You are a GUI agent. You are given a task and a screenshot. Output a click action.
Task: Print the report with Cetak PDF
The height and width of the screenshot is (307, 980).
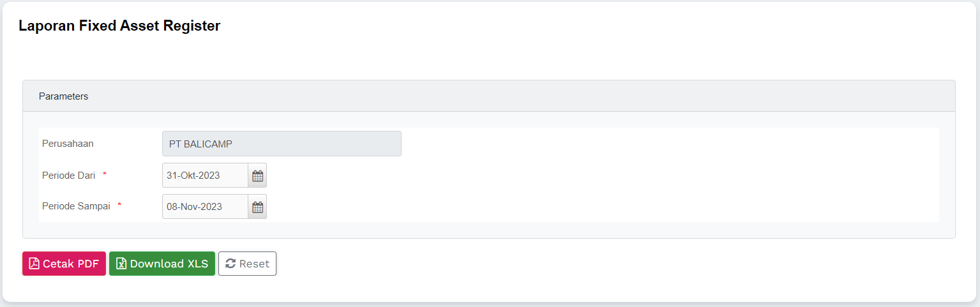click(x=64, y=264)
